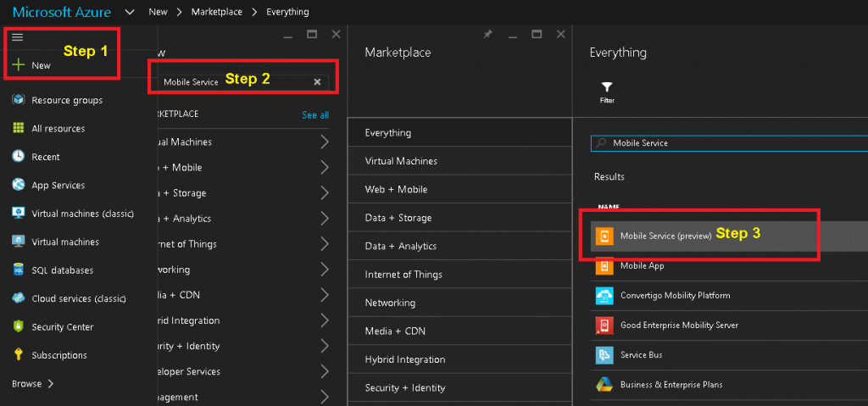Click the Mobile Service (preview) icon

[604, 236]
